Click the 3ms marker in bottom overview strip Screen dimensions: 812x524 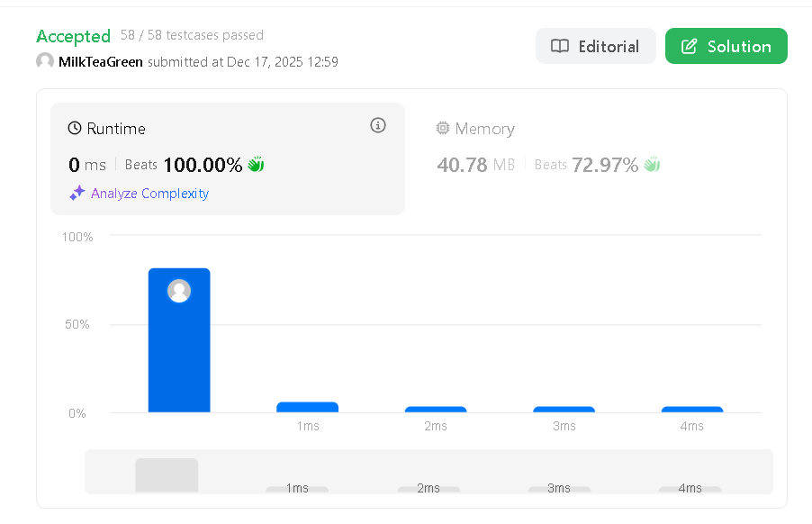[x=559, y=489]
